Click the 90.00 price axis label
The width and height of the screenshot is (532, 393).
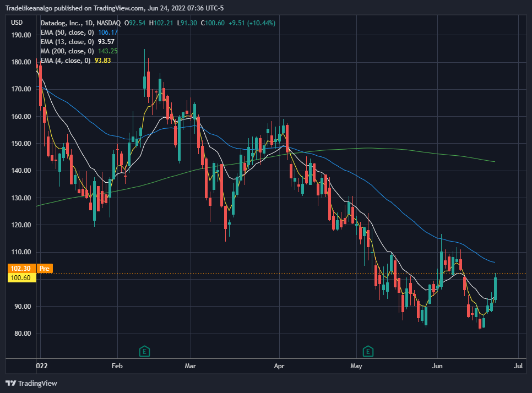click(x=23, y=306)
